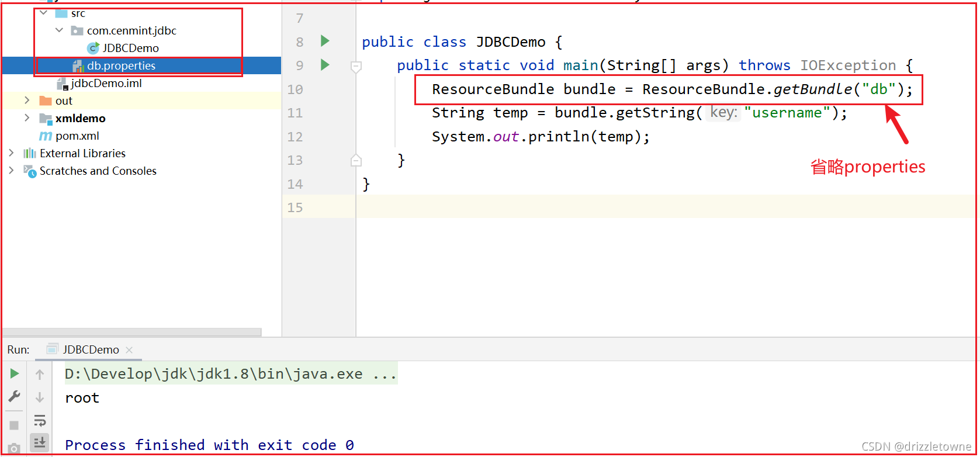Screen dimensions: 980x457
Task: Click the xmldemo module folder icon
Action: tap(46, 119)
